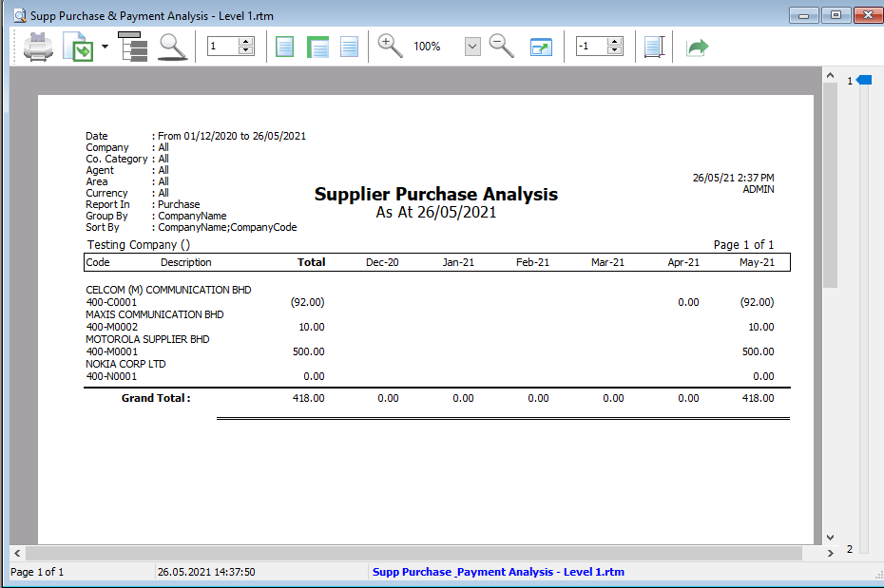884x588 pixels.
Task: Select whole page view mode
Action: click(284, 46)
